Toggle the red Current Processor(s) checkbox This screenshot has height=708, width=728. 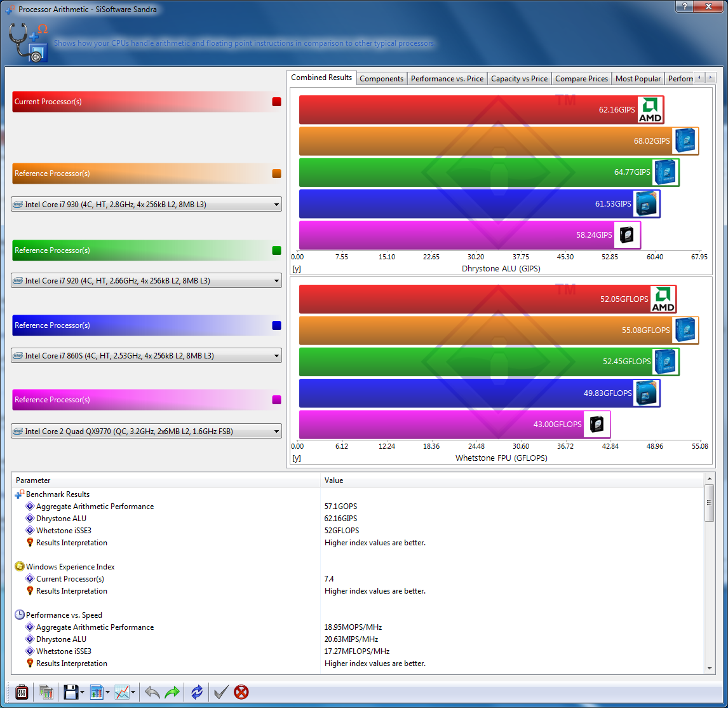pyautogui.click(x=276, y=102)
